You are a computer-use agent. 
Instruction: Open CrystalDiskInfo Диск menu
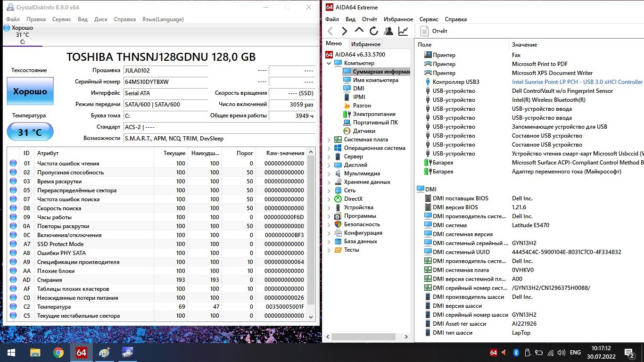101,19
